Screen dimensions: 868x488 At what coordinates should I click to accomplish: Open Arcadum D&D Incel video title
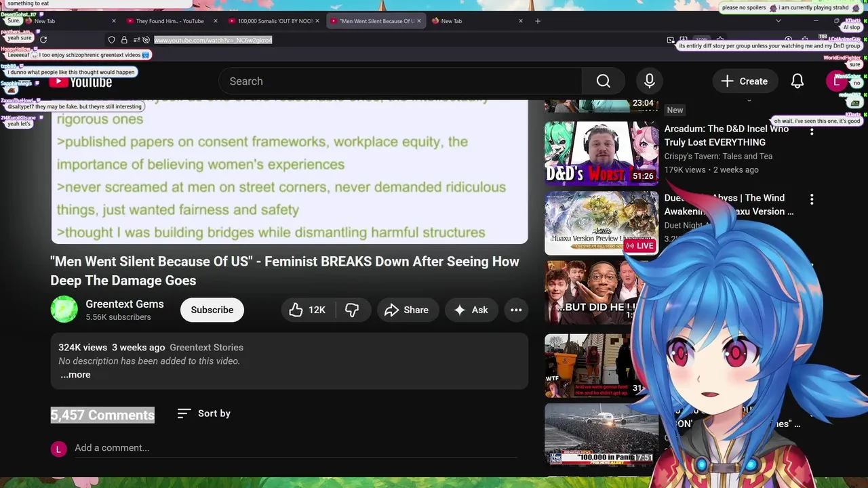(x=726, y=136)
